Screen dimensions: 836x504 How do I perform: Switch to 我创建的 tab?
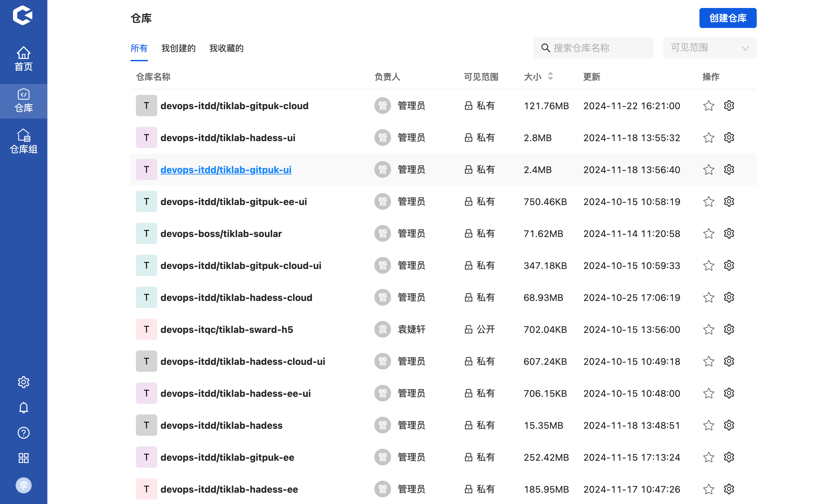179,48
